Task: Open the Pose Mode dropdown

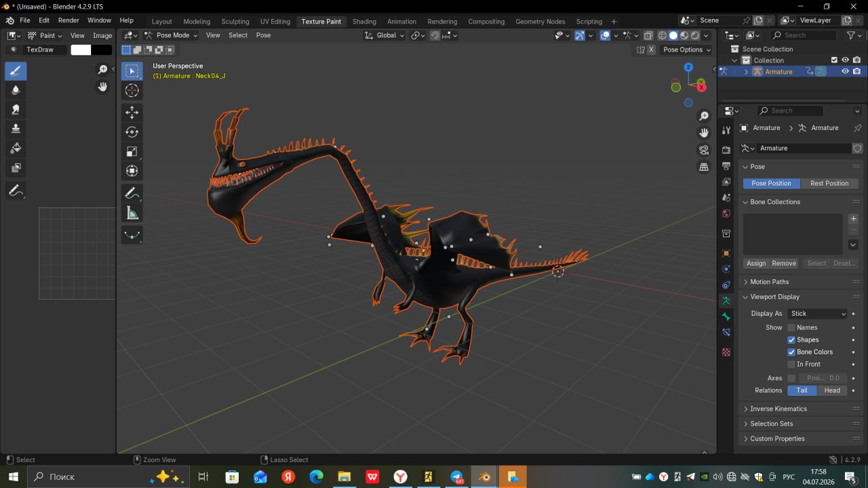Action: pos(171,35)
